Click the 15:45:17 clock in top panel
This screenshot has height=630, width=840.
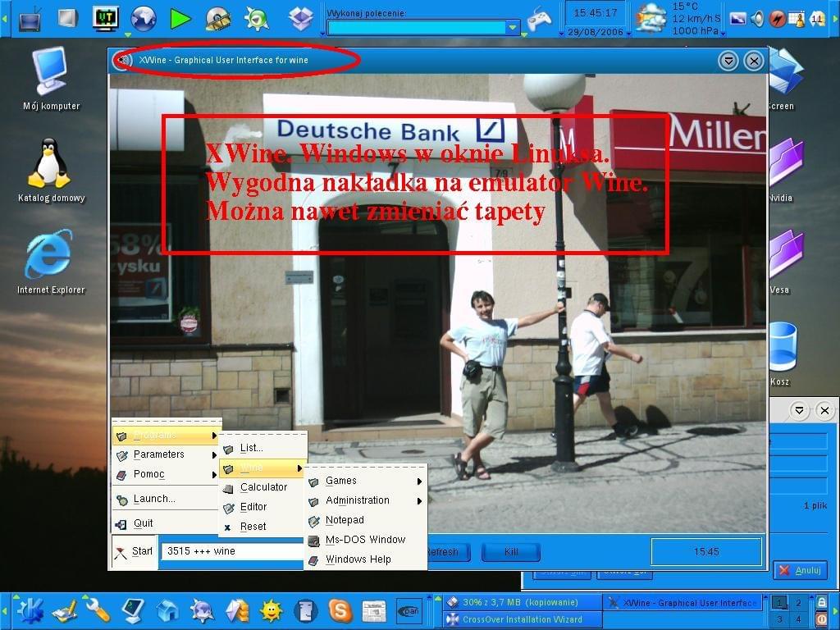(x=596, y=12)
